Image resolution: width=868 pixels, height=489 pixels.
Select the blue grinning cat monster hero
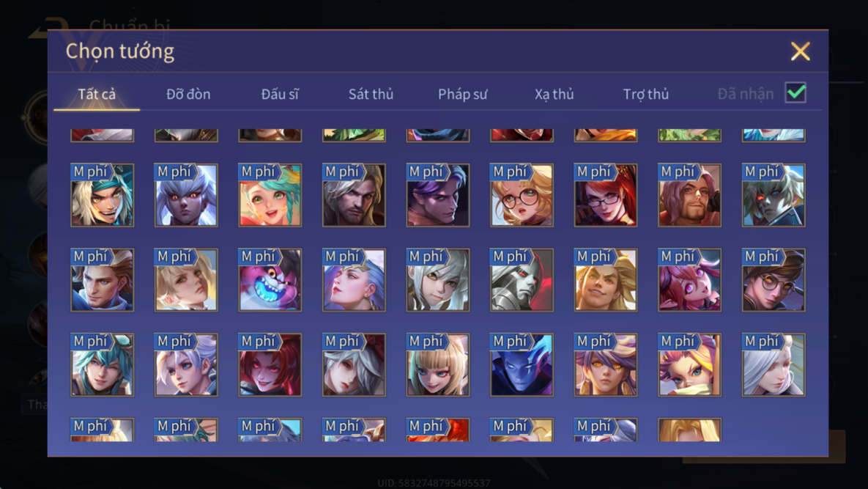click(270, 279)
